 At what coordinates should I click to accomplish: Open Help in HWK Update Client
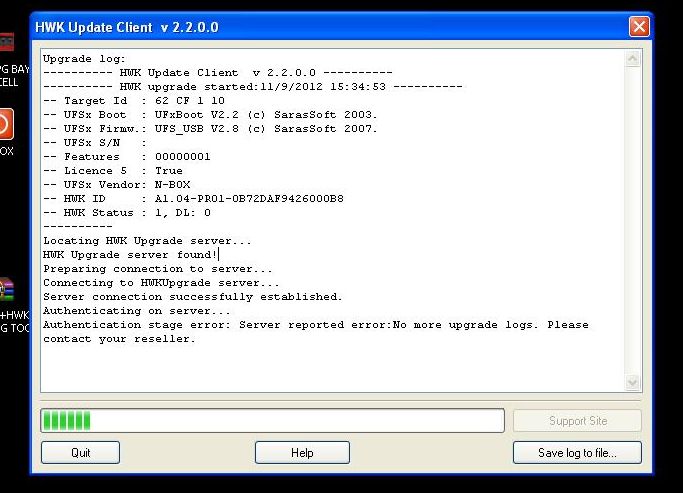[302, 452]
